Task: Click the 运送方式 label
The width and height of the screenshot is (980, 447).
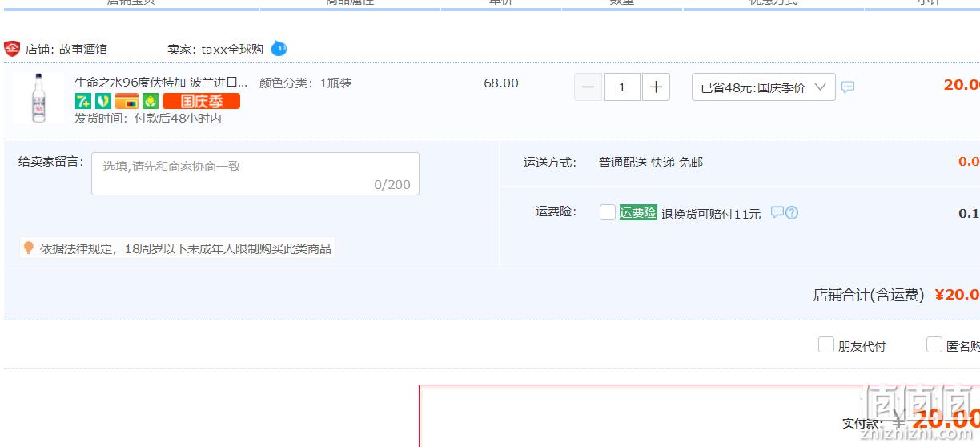Action: 550,162
